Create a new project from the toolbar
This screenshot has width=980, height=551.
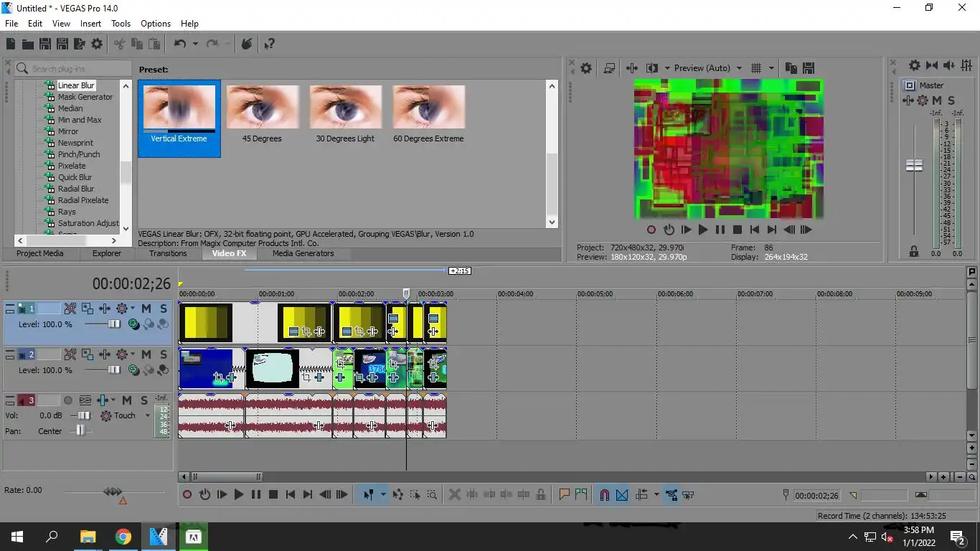pyautogui.click(x=11, y=44)
